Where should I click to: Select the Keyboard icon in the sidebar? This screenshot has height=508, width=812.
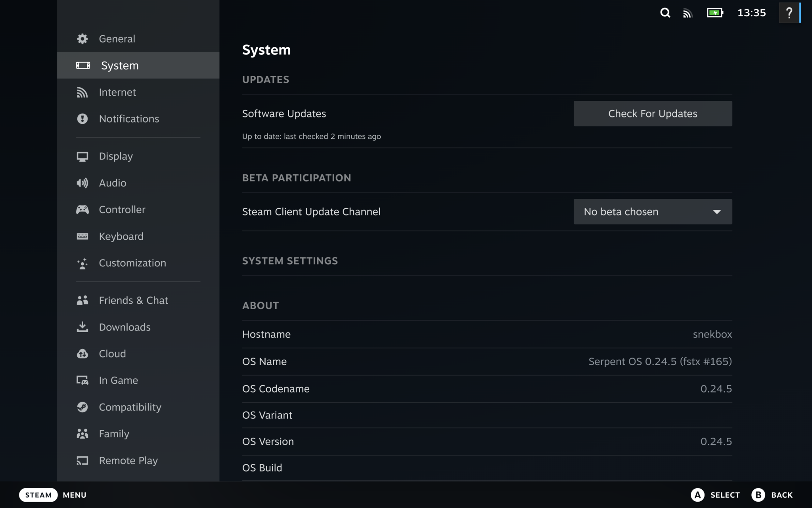coord(82,236)
